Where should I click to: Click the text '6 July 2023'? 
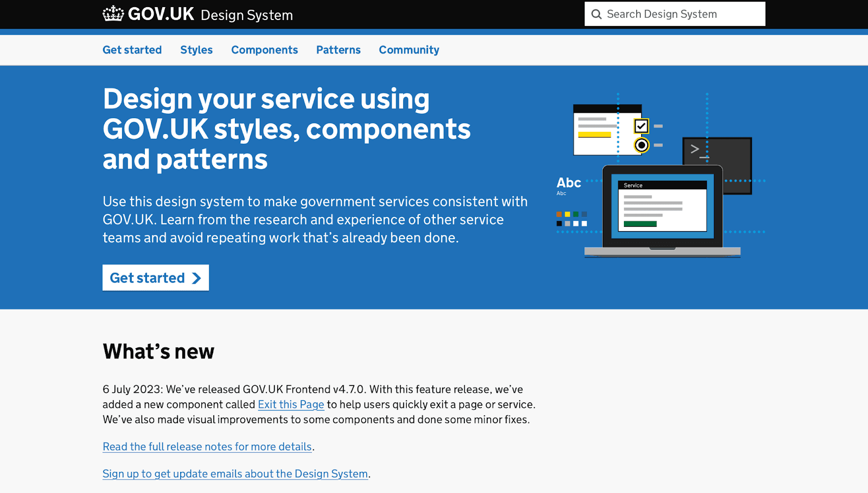coord(132,389)
